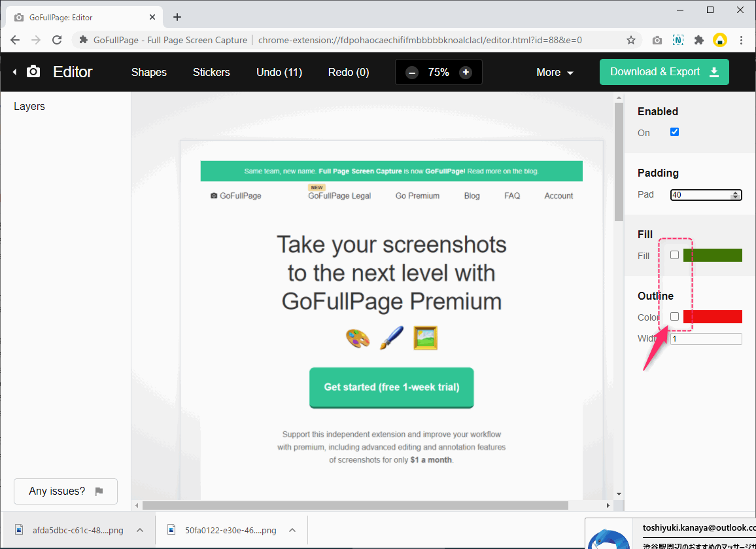The image size is (756, 549).
Task: Click Redo (0)
Action: click(349, 73)
